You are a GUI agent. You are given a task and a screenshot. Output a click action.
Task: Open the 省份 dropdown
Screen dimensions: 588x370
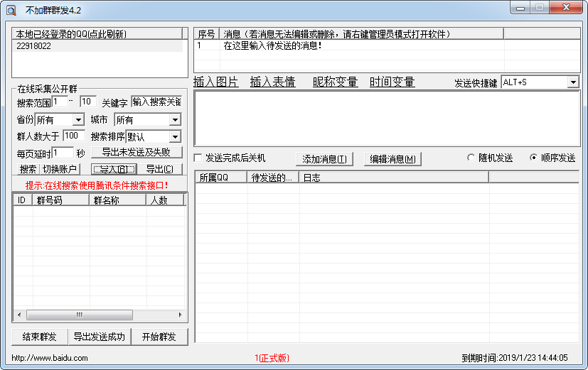pyautogui.click(x=78, y=120)
